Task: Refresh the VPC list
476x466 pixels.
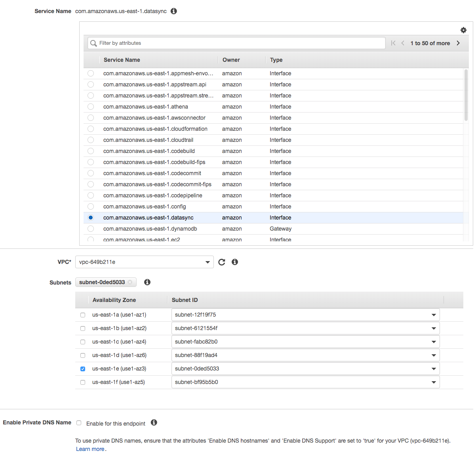Action: pos(221,262)
